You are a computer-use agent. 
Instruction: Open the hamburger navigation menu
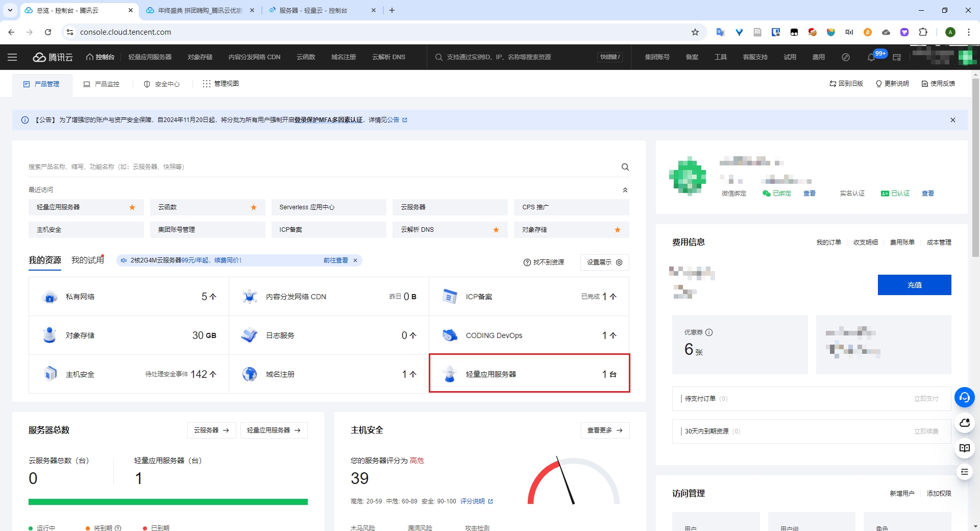12,57
